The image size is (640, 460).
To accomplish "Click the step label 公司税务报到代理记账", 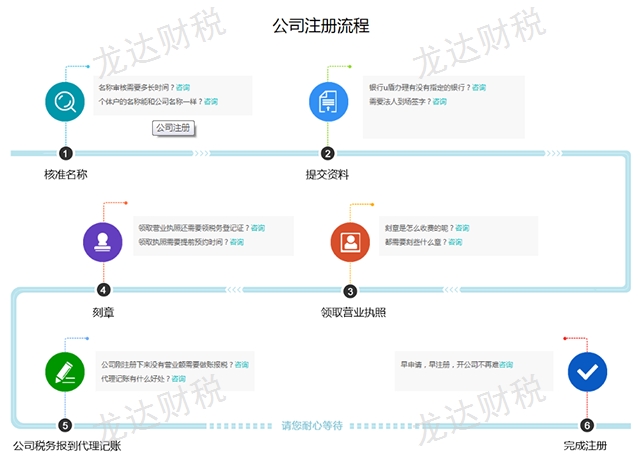I will [67, 446].
